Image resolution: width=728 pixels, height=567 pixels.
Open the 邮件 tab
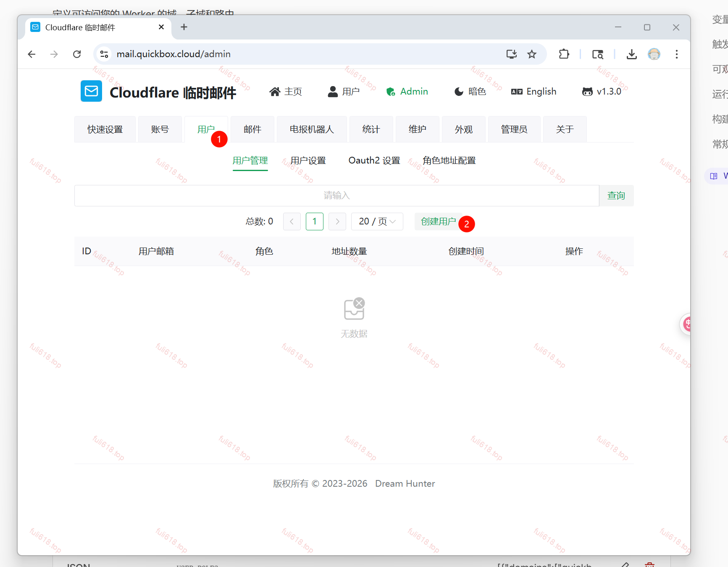click(x=252, y=129)
